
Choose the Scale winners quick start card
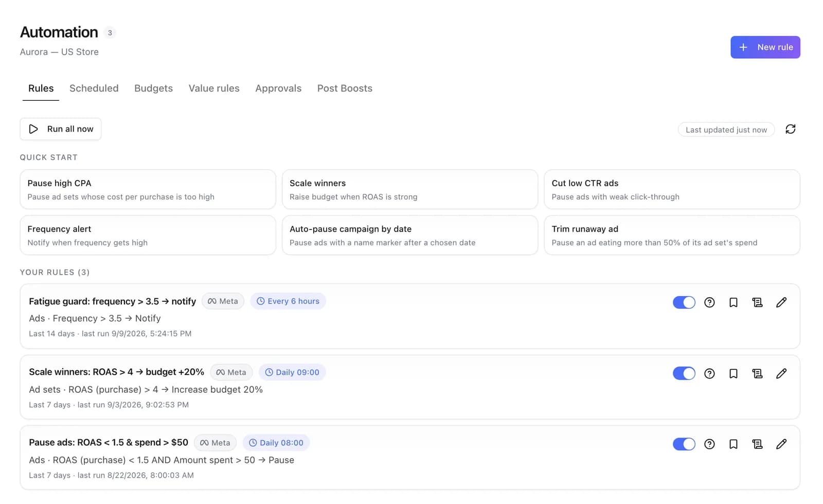coord(410,189)
